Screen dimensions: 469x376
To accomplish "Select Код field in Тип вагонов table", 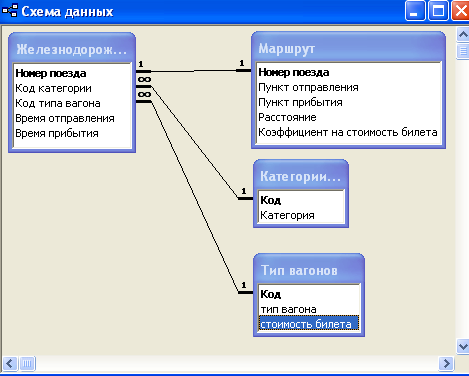I will point(309,294).
